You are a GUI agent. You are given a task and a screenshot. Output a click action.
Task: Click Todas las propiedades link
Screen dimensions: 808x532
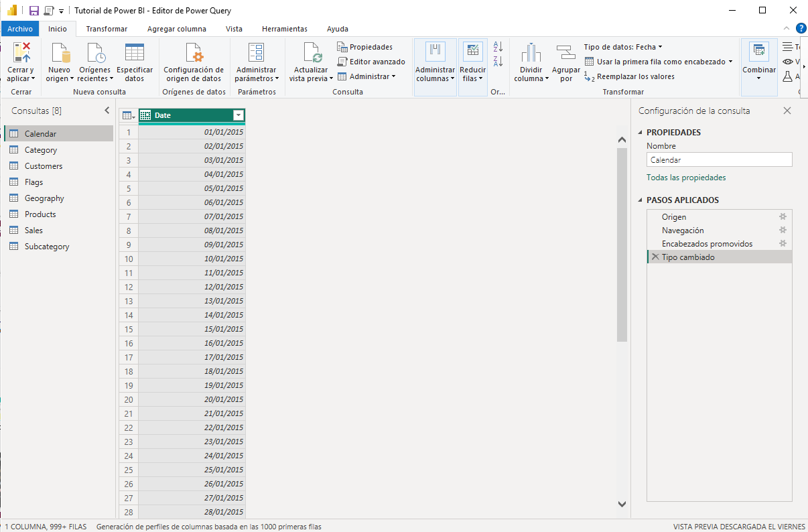pos(686,178)
